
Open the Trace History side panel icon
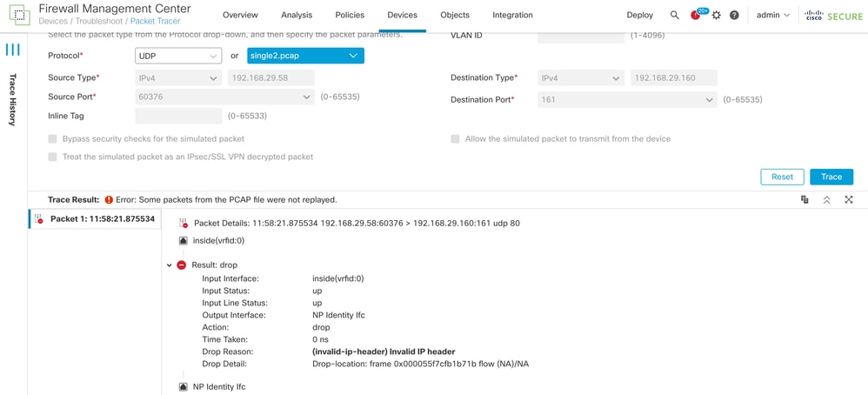tap(13, 50)
